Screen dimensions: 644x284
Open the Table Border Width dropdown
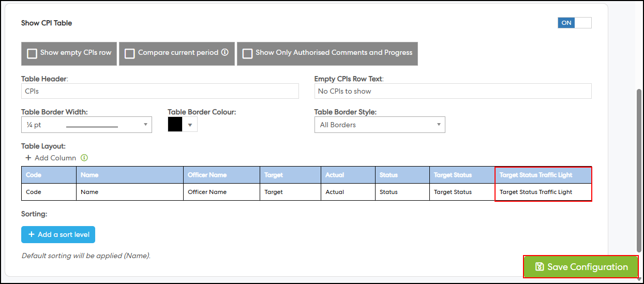point(86,125)
